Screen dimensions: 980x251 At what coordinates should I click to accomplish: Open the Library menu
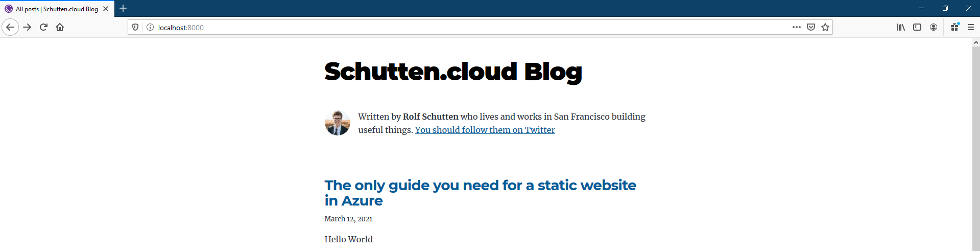[x=901, y=27]
